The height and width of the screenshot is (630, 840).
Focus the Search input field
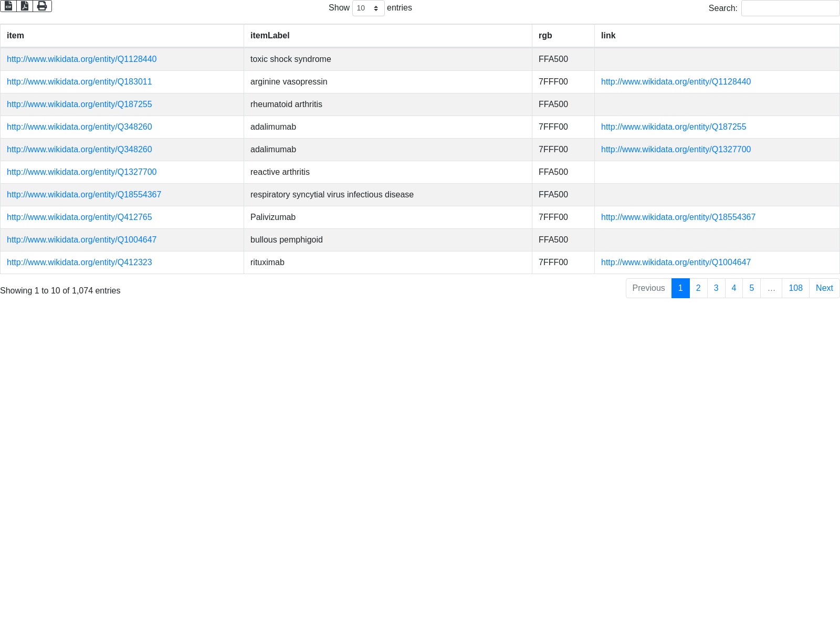[790, 8]
